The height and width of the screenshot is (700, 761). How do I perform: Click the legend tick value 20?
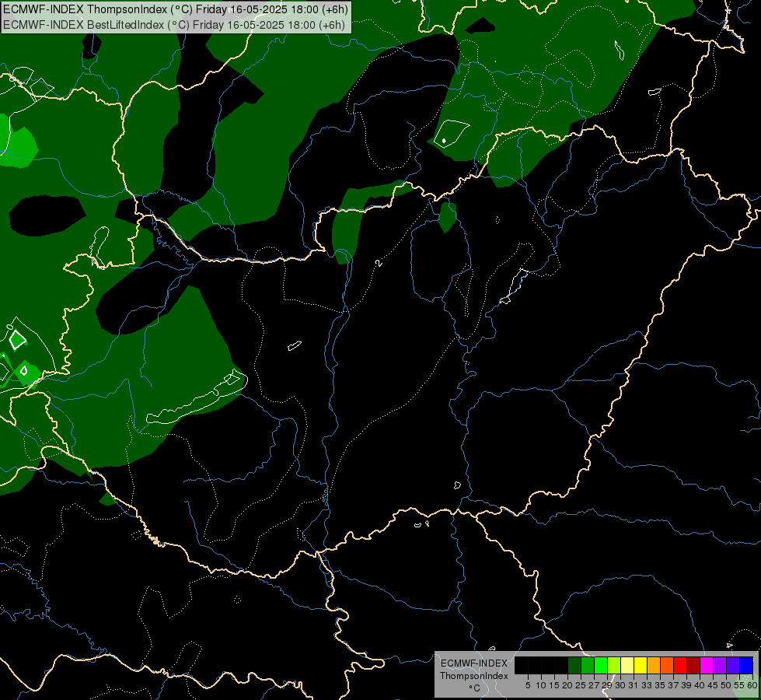coord(567,685)
